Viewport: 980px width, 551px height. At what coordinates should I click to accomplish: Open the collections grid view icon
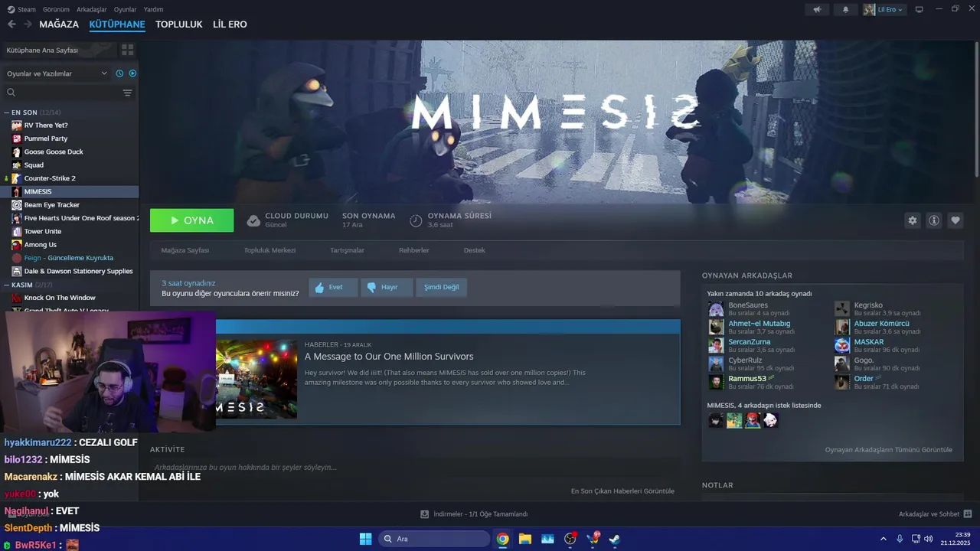(x=127, y=50)
